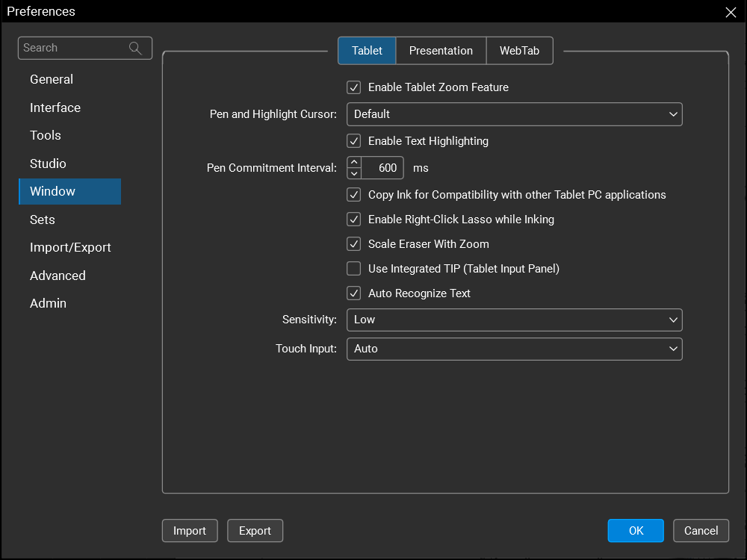Toggle Enable Right-Click Lasso while Inking
The height and width of the screenshot is (560, 747).
click(x=354, y=220)
